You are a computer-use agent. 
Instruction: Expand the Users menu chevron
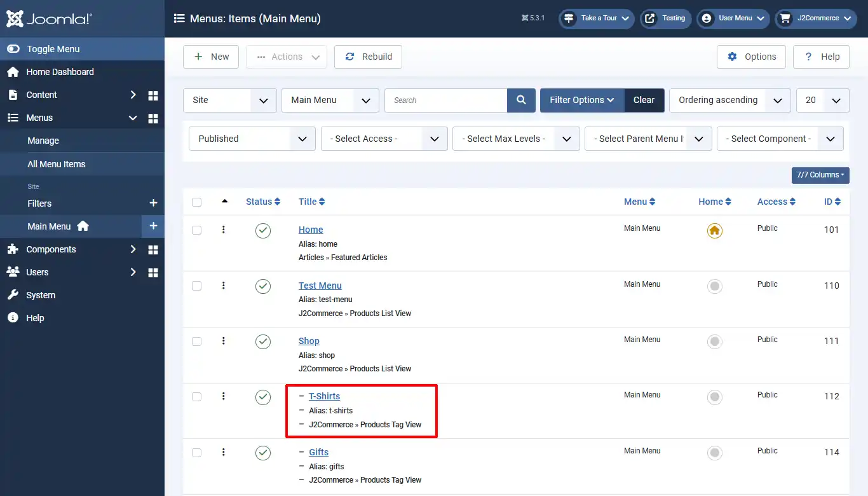tap(133, 272)
